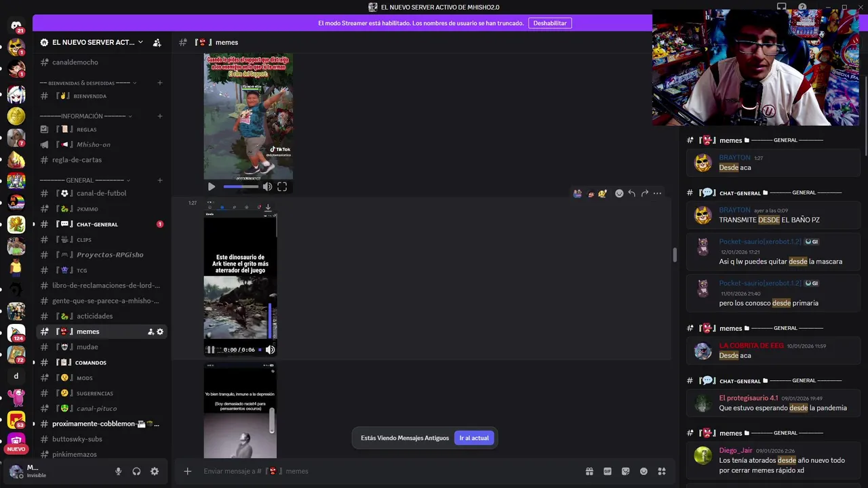Add reaction with the smiley icon on message
868x488 pixels.
619,193
